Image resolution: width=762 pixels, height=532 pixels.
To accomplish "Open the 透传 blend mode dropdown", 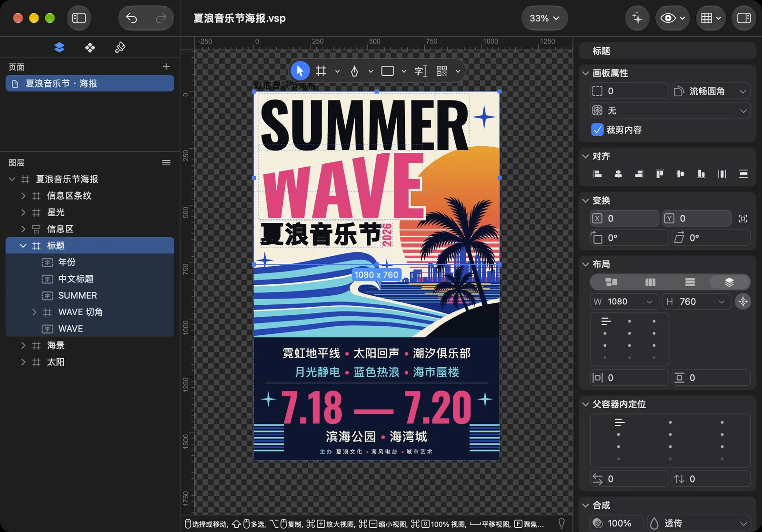I will 699,523.
